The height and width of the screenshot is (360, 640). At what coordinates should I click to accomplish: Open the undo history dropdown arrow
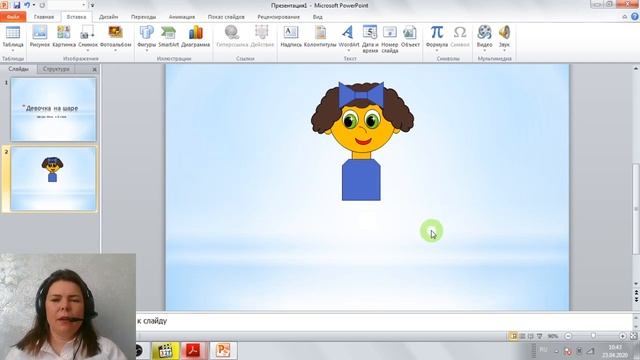(34, 5)
